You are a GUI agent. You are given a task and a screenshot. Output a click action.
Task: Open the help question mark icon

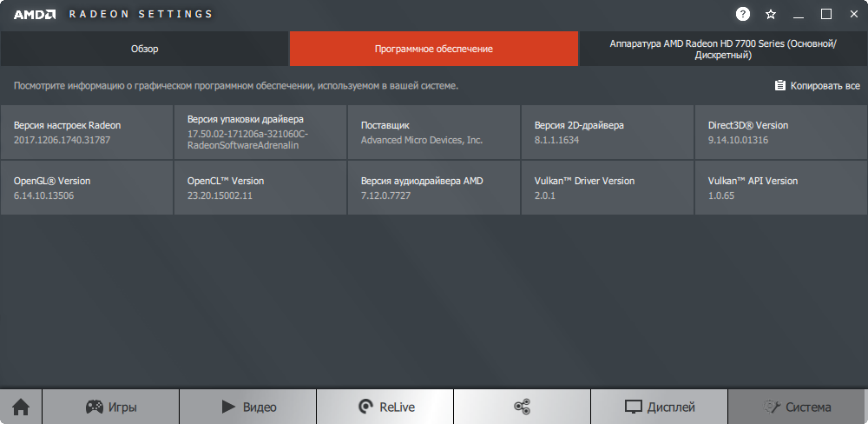[743, 15]
